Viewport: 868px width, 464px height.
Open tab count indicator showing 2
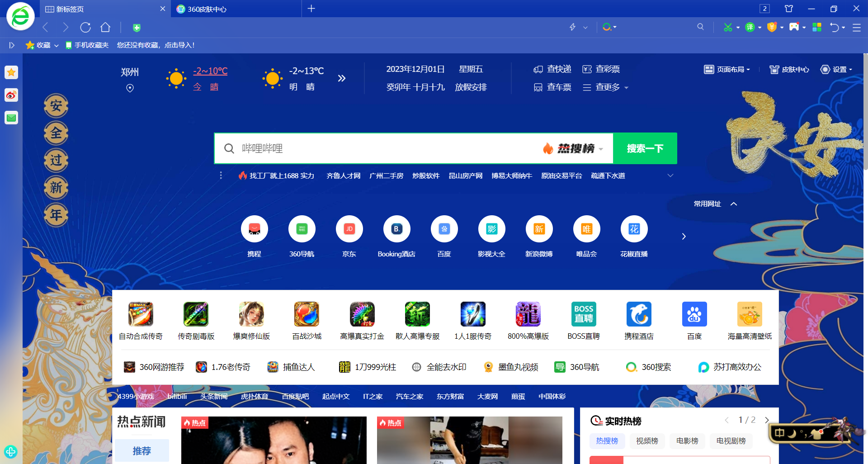pos(764,9)
